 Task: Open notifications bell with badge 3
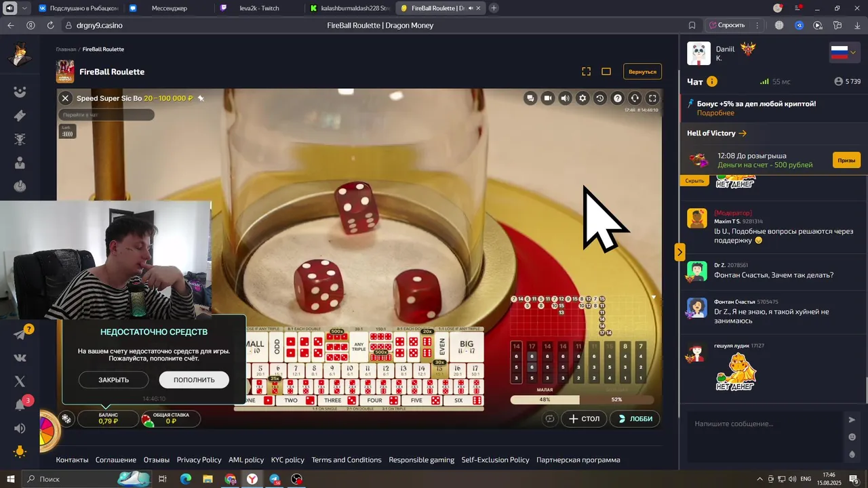[20, 405]
